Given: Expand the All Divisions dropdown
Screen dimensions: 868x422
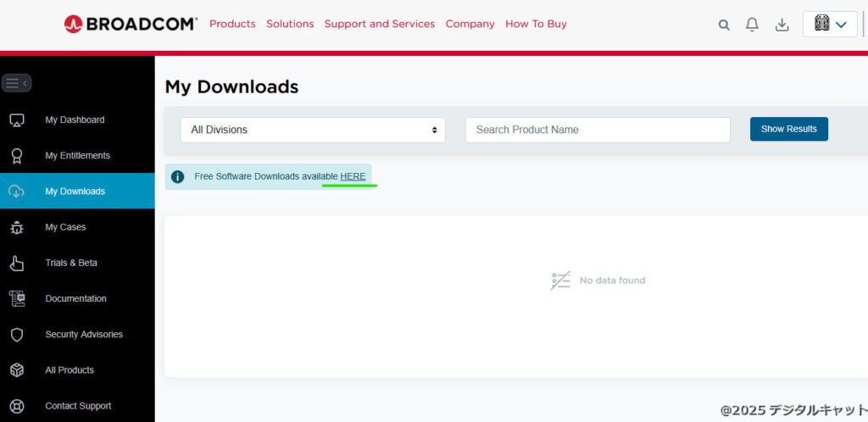Looking at the screenshot, I should [x=313, y=130].
